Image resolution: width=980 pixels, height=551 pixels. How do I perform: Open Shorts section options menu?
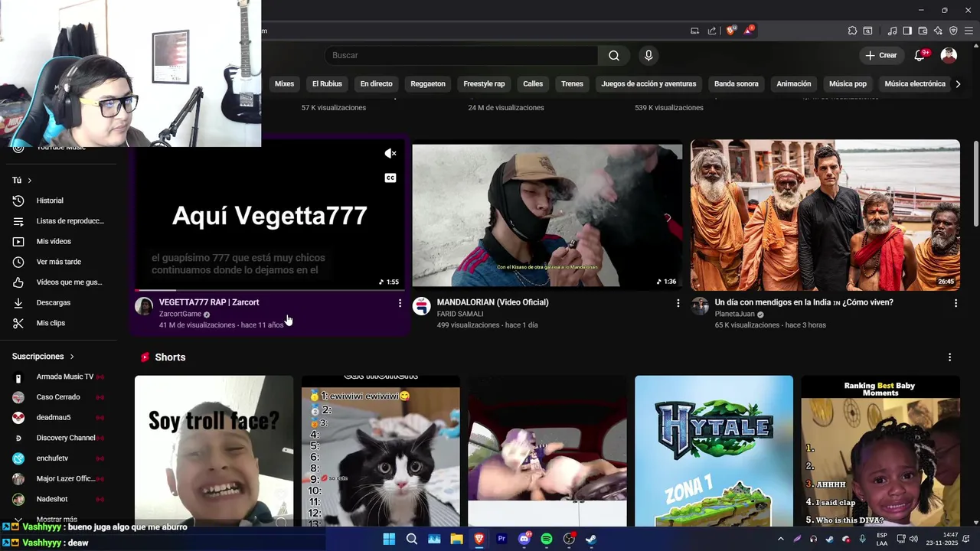point(949,357)
